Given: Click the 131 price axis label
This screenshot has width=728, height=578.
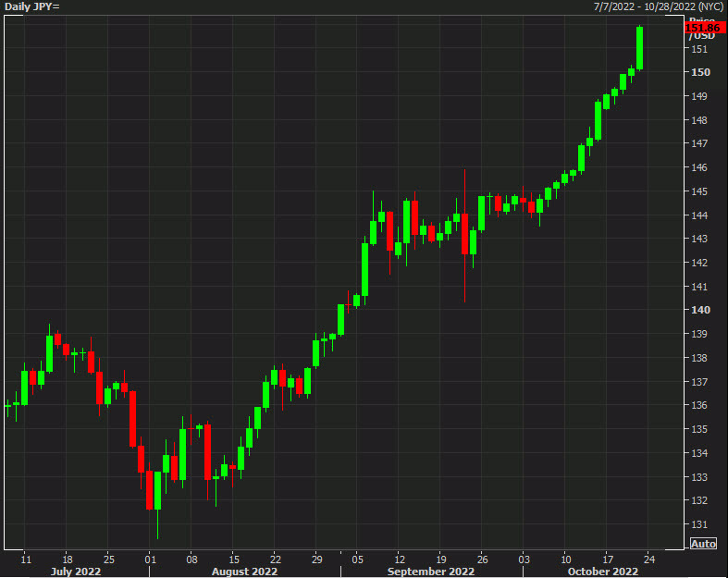Looking at the screenshot, I should 699,524.
